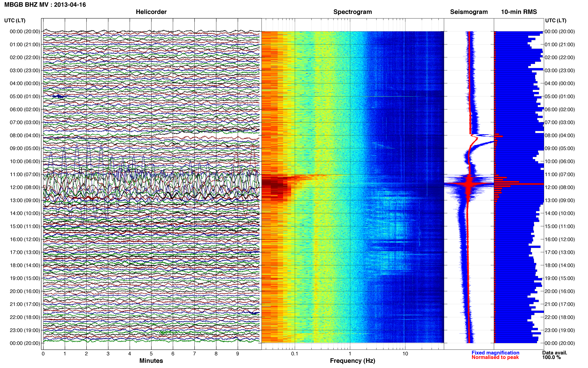This screenshot has height=368, width=588.
Task: Click tick 0 on the Minutes axis
Action: (x=43, y=354)
